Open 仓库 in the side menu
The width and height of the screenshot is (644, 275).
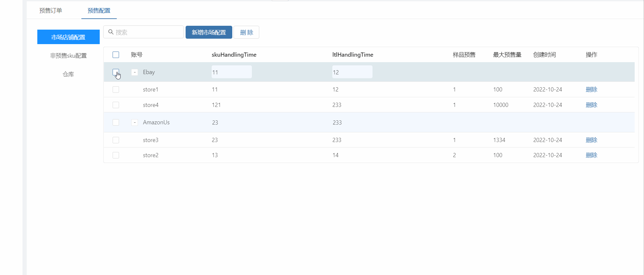pos(69,74)
